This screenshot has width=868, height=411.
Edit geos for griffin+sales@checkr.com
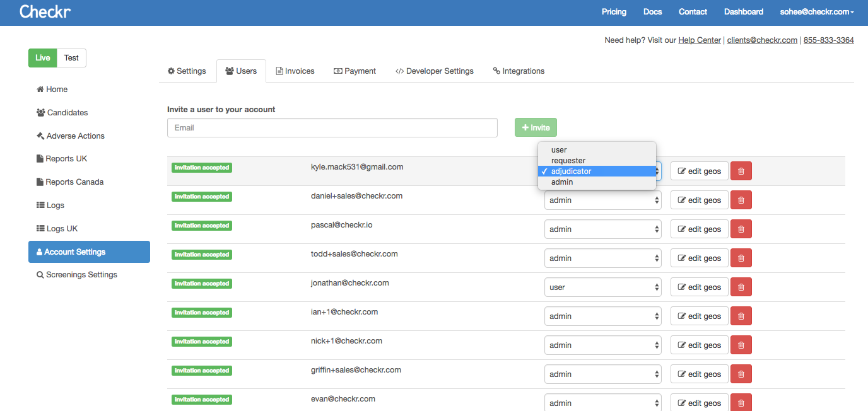coord(699,374)
